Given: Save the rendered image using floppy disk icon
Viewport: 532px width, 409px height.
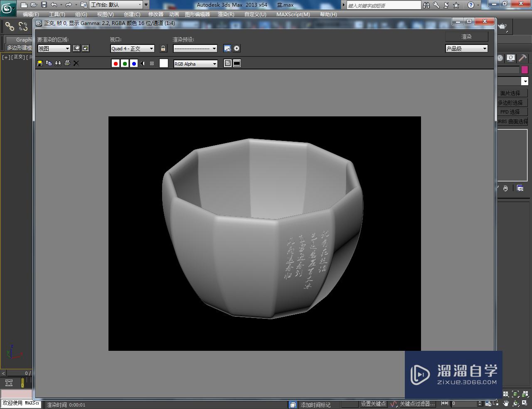Looking at the screenshot, I should pos(39,63).
